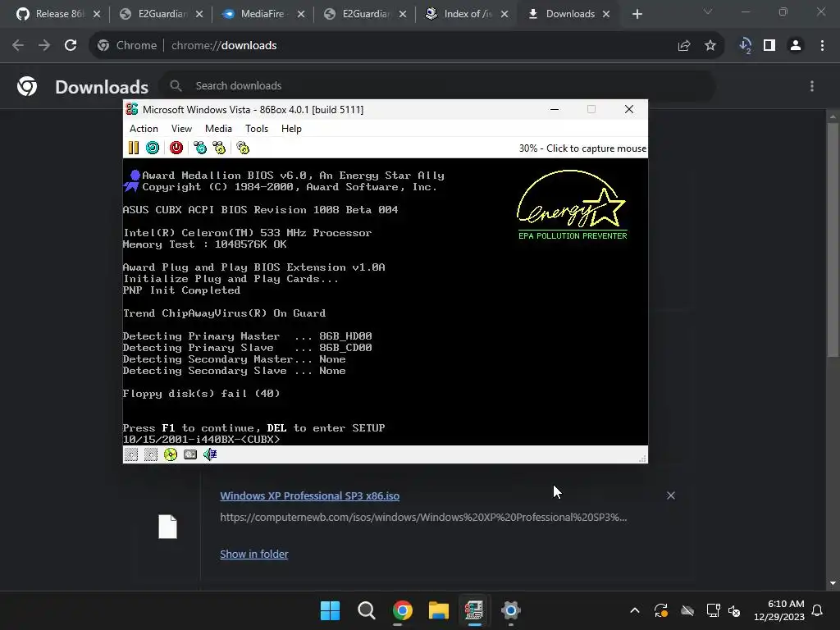Click the Search downloads field
This screenshot has width=840, height=630.
click(437, 85)
